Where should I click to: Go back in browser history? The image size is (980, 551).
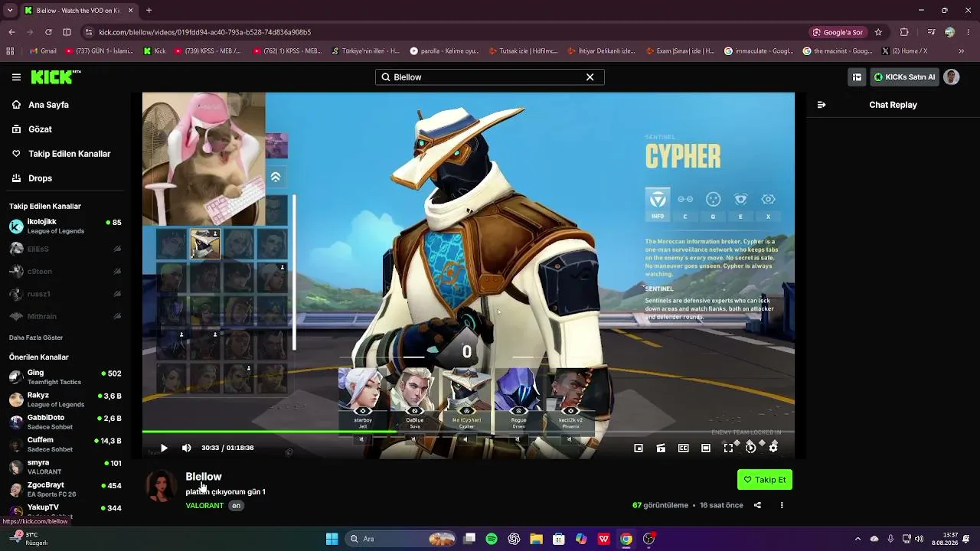tap(11, 32)
